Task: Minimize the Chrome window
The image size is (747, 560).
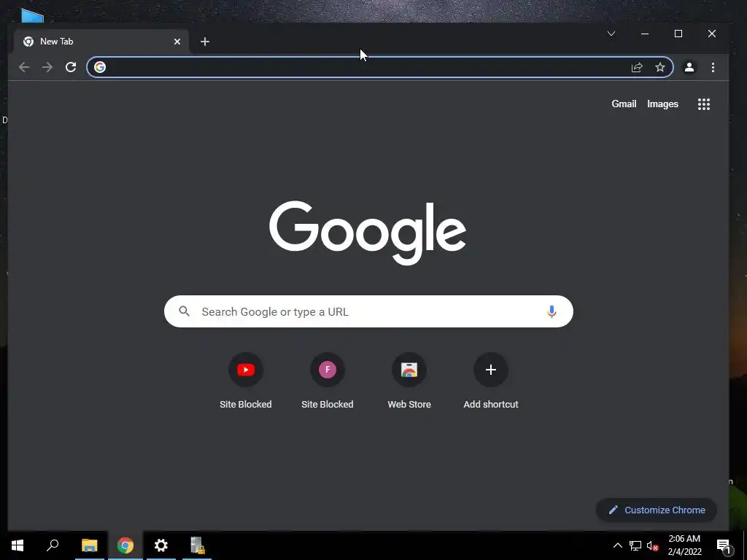Action: point(645,34)
